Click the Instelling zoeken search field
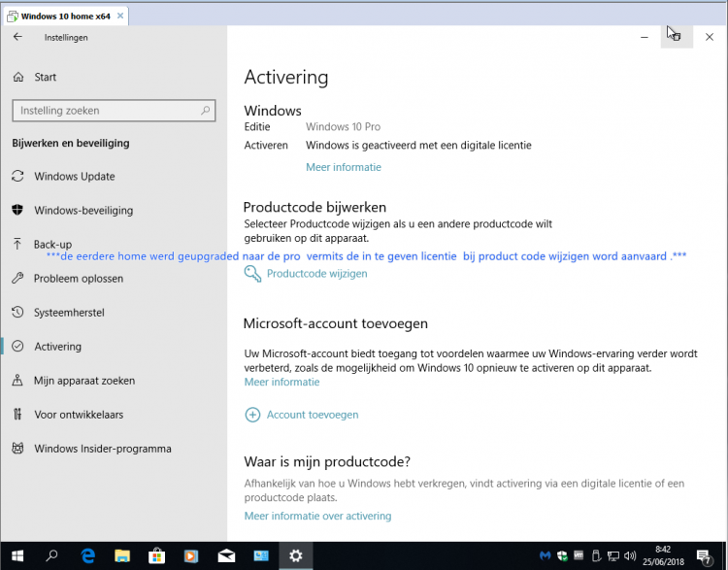Viewport: 728px width, 570px height. pos(112,111)
